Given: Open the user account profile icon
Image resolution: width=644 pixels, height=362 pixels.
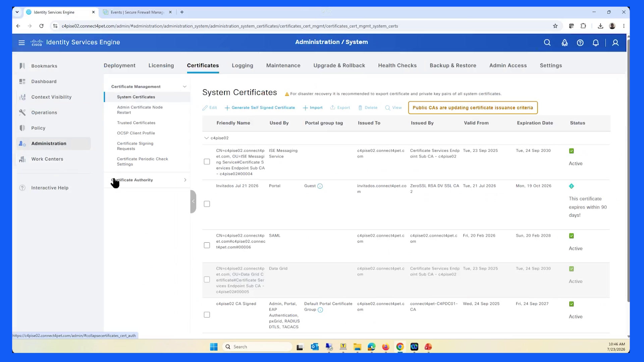Looking at the screenshot, I should [x=615, y=43].
